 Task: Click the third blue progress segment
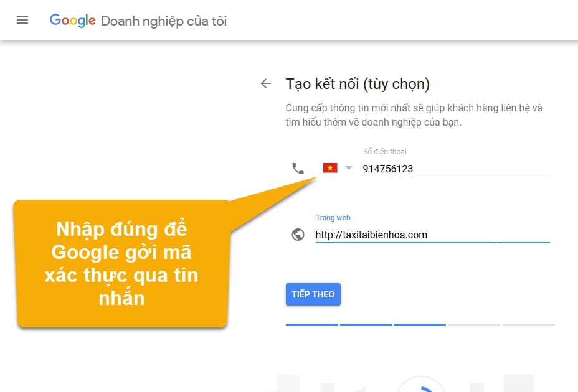coord(420,325)
